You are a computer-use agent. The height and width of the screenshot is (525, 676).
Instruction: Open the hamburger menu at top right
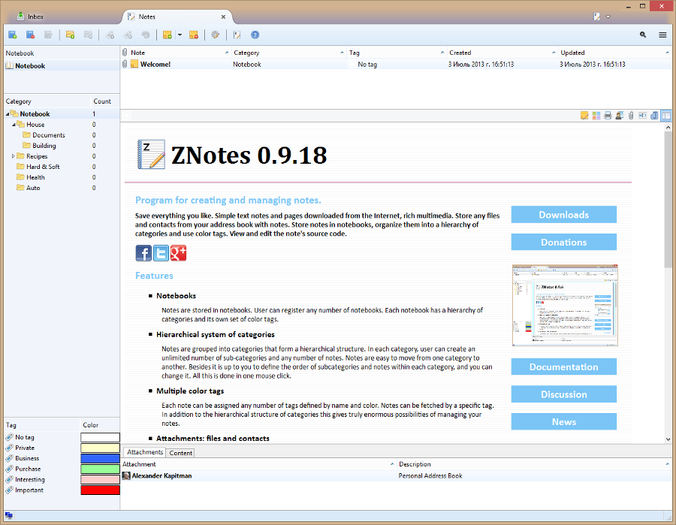[x=663, y=35]
